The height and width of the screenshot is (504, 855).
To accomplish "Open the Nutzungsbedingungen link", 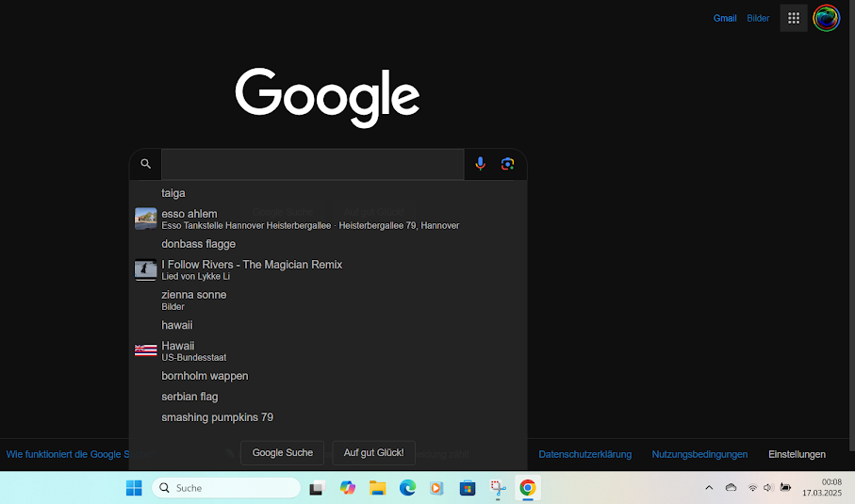I will pyautogui.click(x=699, y=454).
